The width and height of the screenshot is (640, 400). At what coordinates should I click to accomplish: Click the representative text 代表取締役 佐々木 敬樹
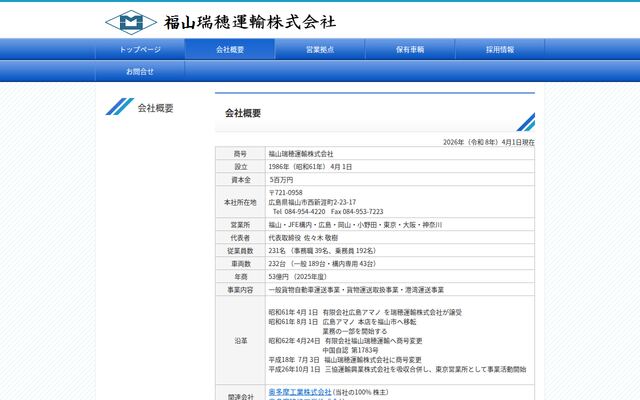click(303, 238)
